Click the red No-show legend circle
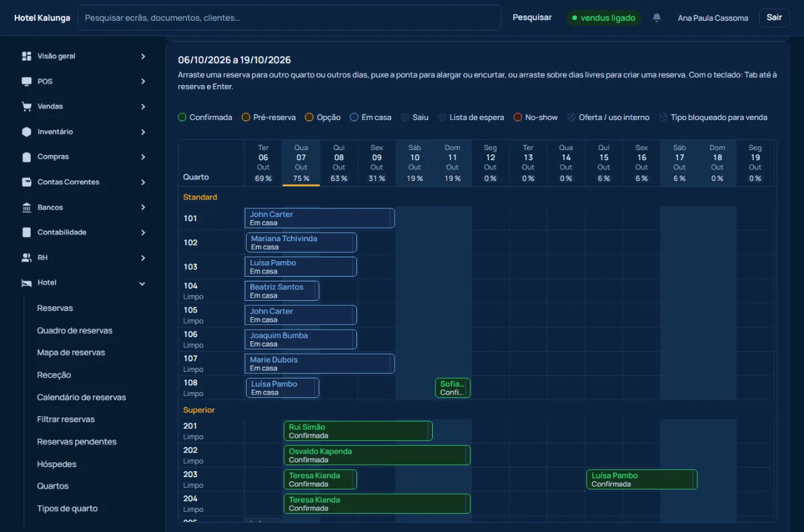This screenshot has width=804, height=532. click(518, 117)
